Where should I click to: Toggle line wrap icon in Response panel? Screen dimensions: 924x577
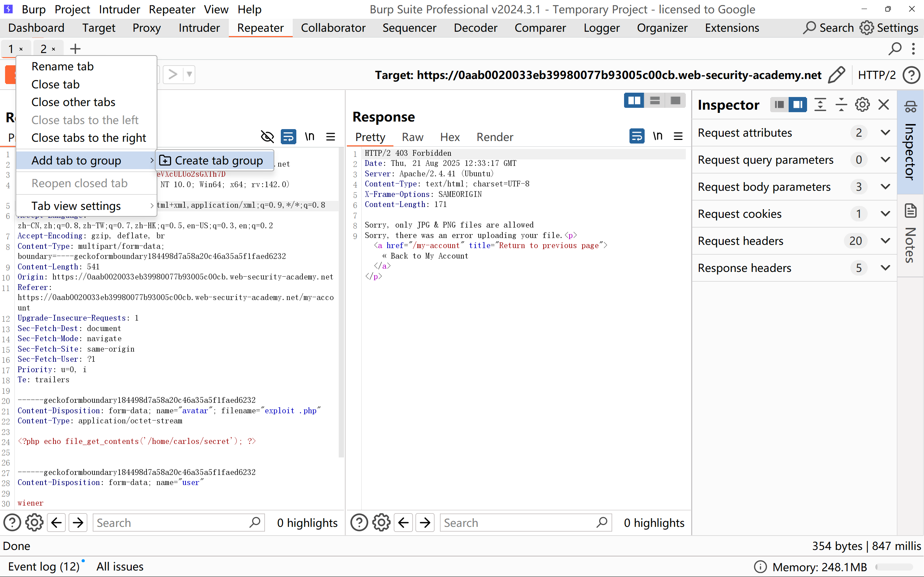coord(636,136)
